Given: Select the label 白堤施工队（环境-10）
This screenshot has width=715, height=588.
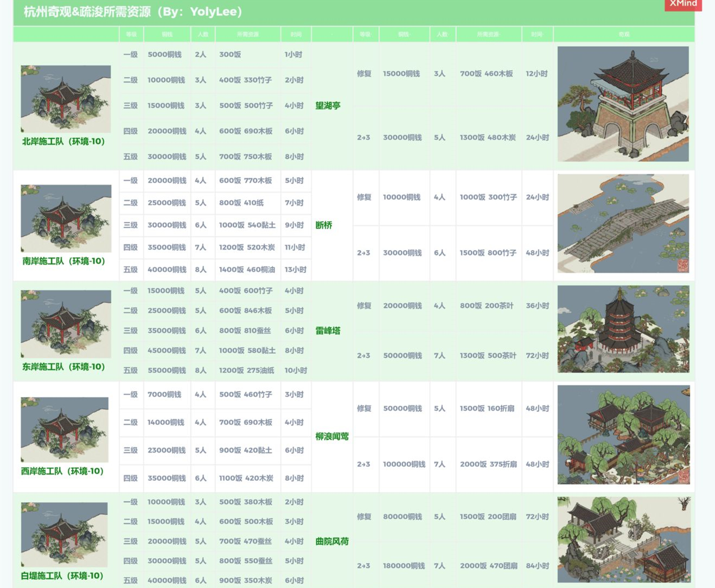Looking at the screenshot, I should click(x=62, y=576).
